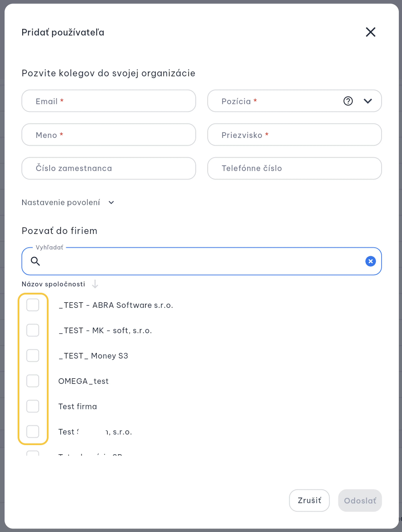The width and height of the screenshot is (402, 532).
Task: Close the Pridať používateľa dialog
Action: pos(370,32)
